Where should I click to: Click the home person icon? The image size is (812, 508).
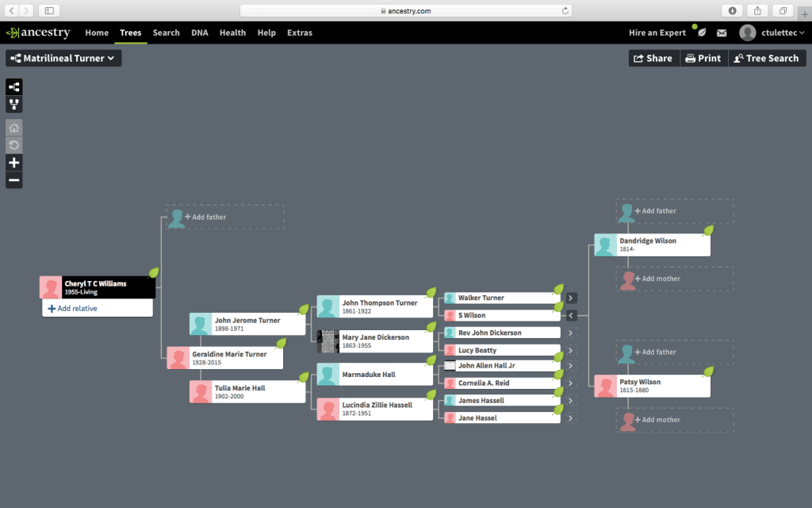(14, 128)
